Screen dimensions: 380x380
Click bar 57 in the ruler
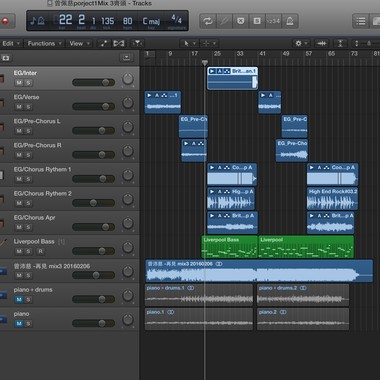tap(309, 54)
